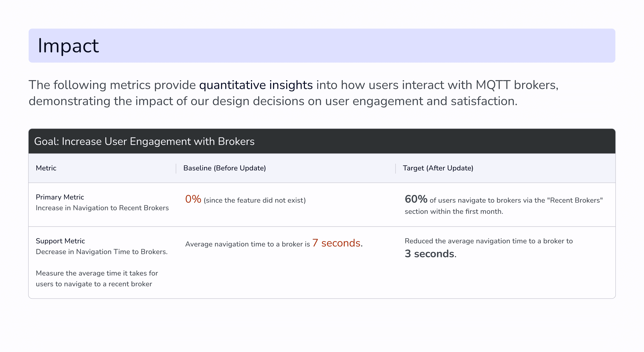644x352 pixels.
Task: Click 'Decrease in Navigation Time to Brokers.' text
Action: 102,252
